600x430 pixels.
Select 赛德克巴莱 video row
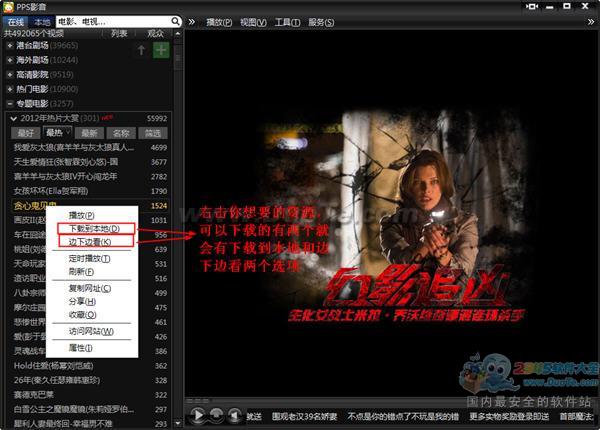[x=90, y=395]
